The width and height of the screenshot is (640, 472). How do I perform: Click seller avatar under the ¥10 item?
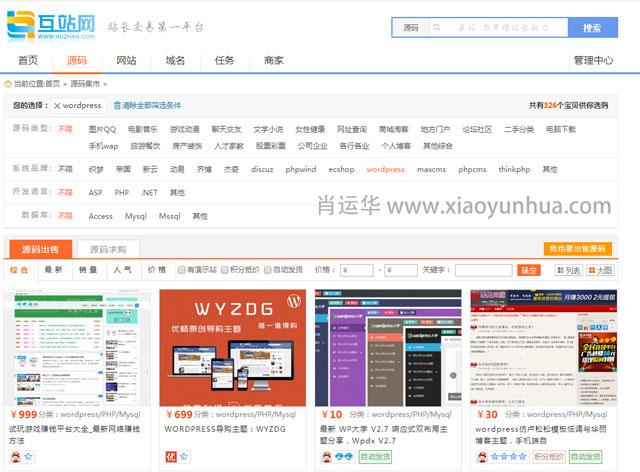(327, 456)
